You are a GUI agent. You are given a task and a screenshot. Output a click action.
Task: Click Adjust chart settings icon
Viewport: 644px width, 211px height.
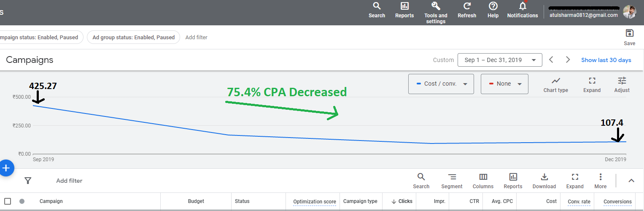pyautogui.click(x=622, y=81)
